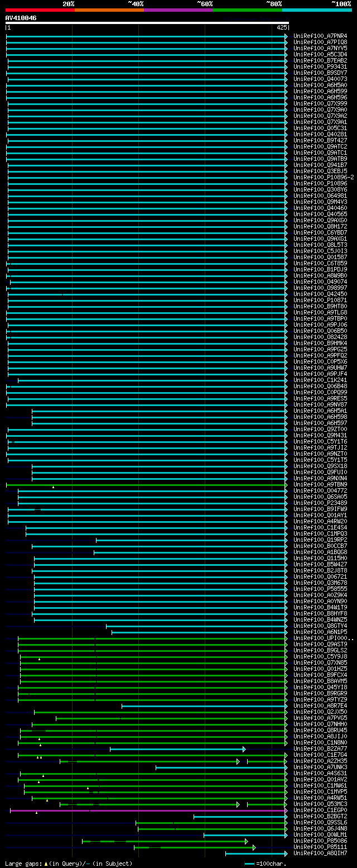Open hit UniRef100_Q8GTY4
Image resolution: width=357 pixels, height=868 pixels.
point(320,626)
